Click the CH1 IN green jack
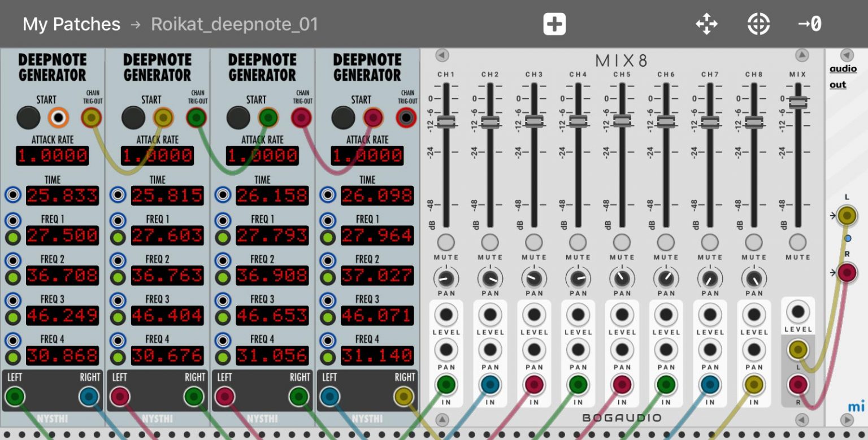The width and height of the screenshot is (868, 440). tap(446, 385)
